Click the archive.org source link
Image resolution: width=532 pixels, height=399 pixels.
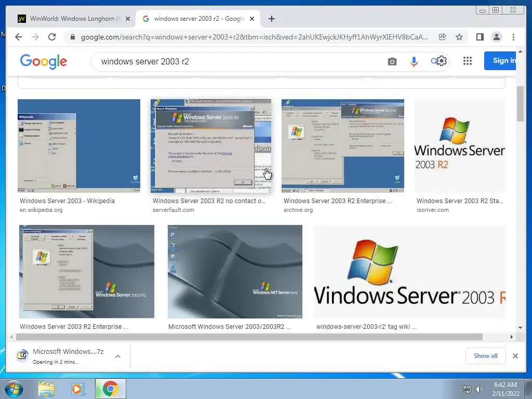click(x=298, y=210)
